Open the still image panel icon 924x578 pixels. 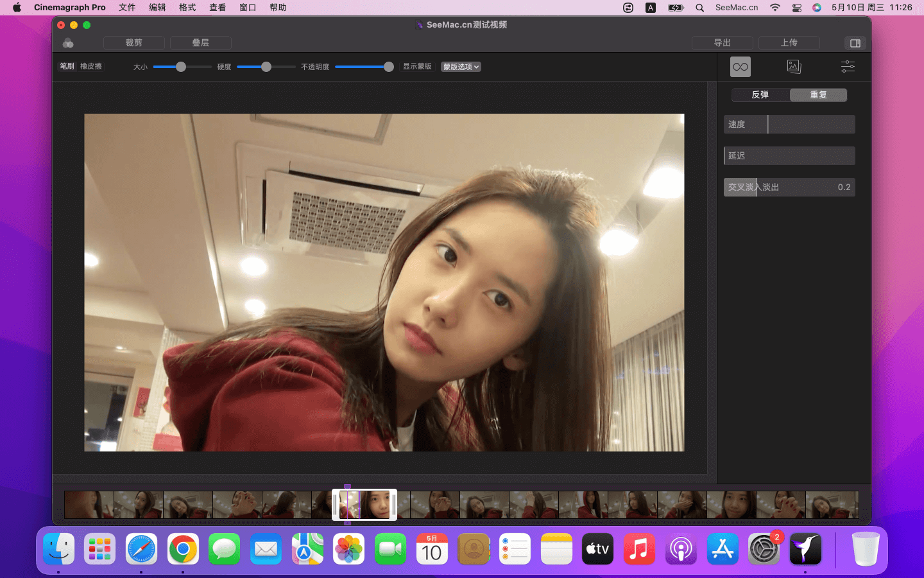pyautogui.click(x=794, y=67)
